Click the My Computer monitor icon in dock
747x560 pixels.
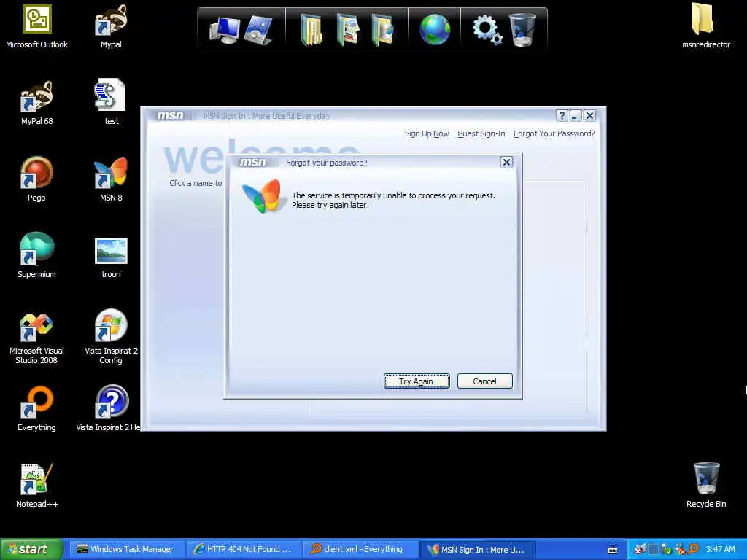pos(225,29)
